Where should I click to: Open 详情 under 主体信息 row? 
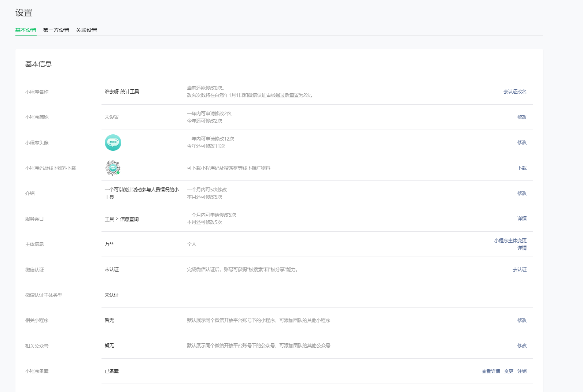(x=522, y=248)
